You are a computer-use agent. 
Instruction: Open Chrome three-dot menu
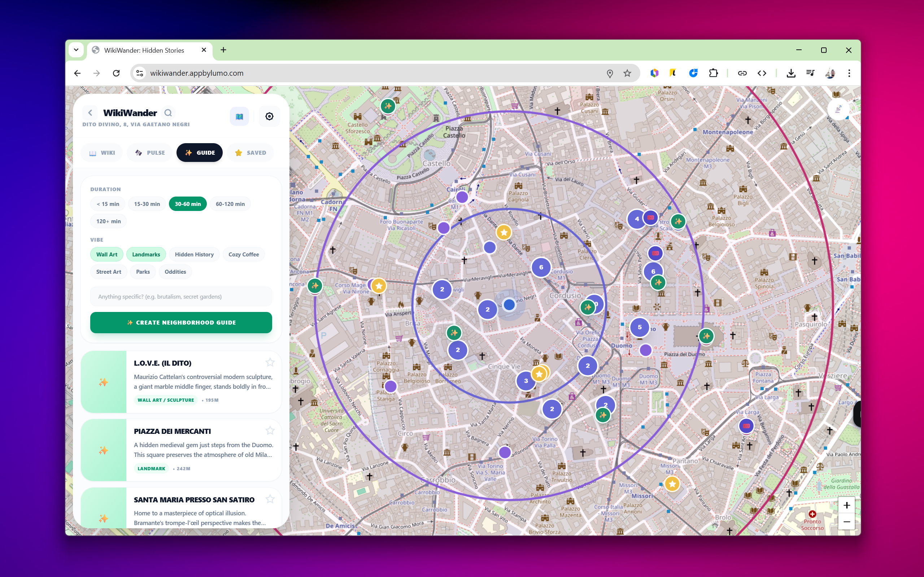tap(849, 73)
